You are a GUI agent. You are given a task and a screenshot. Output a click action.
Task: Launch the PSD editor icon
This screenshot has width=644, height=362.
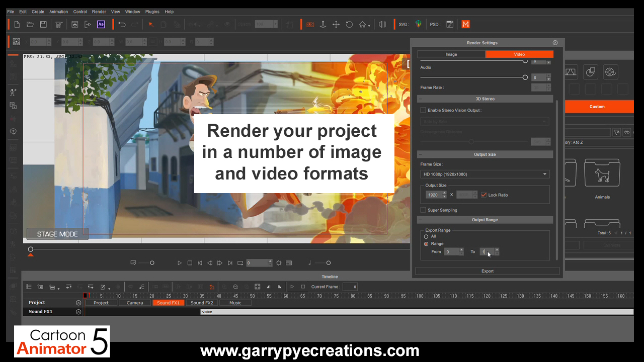(x=450, y=24)
